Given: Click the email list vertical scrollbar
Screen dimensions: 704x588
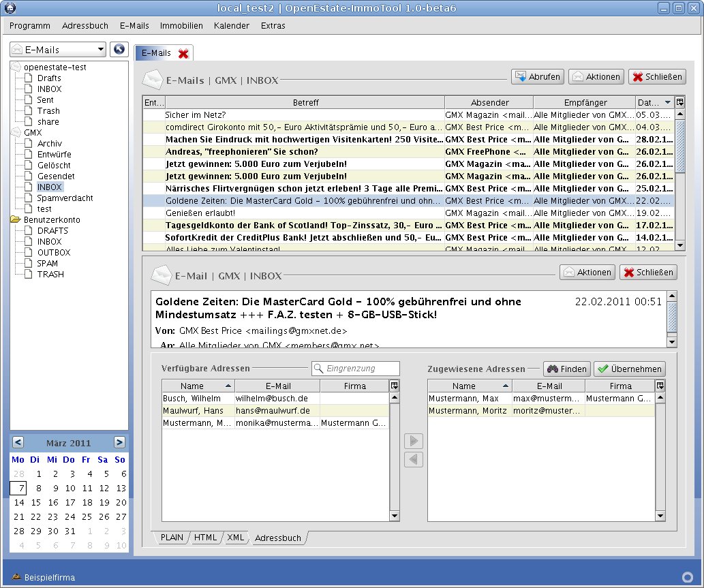Looking at the screenshot, I should [x=679, y=177].
